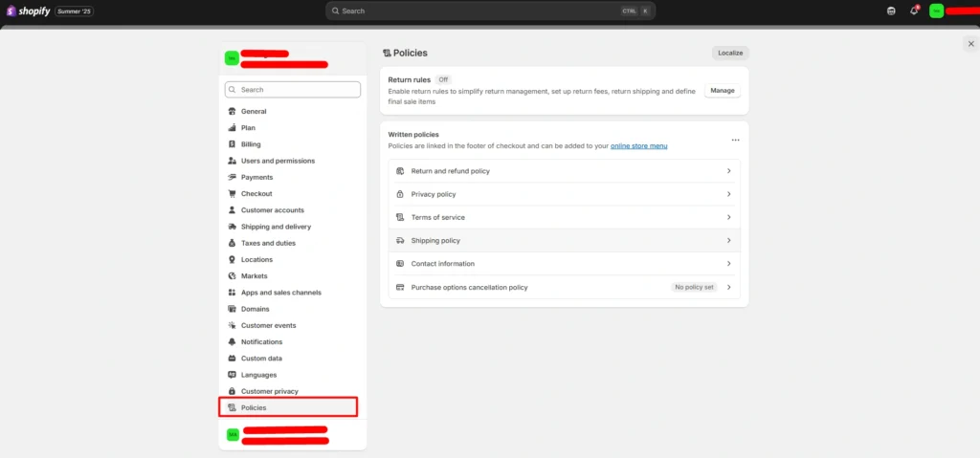The image size is (980, 458).
Task: Click the Apps and sales channels icon
Action: 232,293
